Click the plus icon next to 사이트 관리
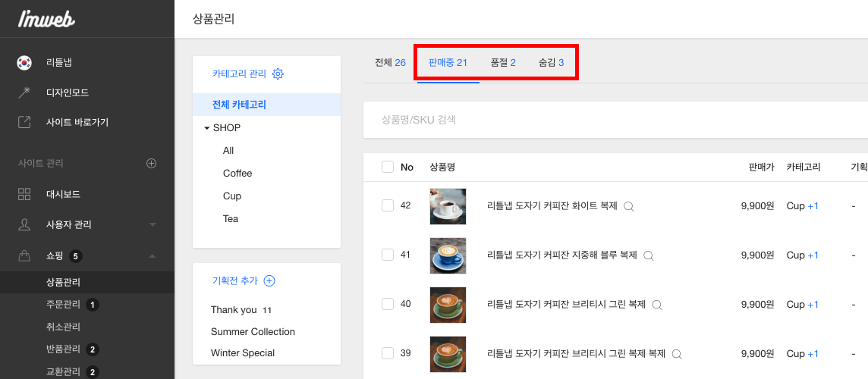Screen dimensions: 868x379 tap(151, 163)
